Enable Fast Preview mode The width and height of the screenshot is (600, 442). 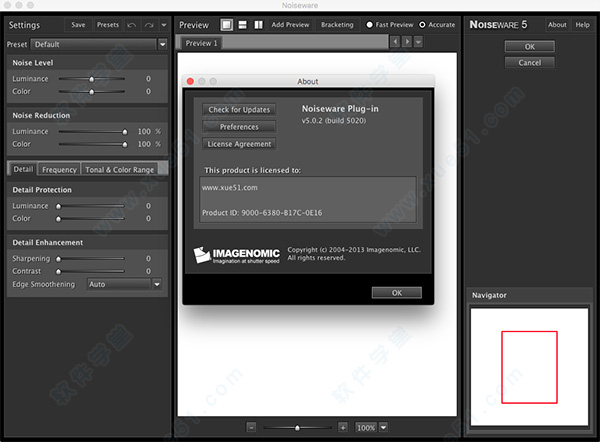[390, 24]
